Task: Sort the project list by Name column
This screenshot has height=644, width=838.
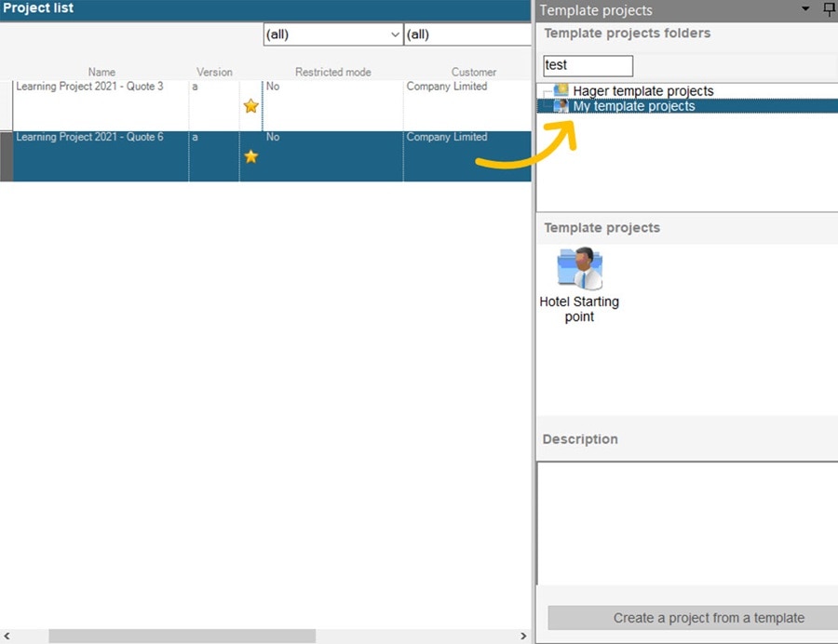Action: pyautogui.click(x=101, y=72)
